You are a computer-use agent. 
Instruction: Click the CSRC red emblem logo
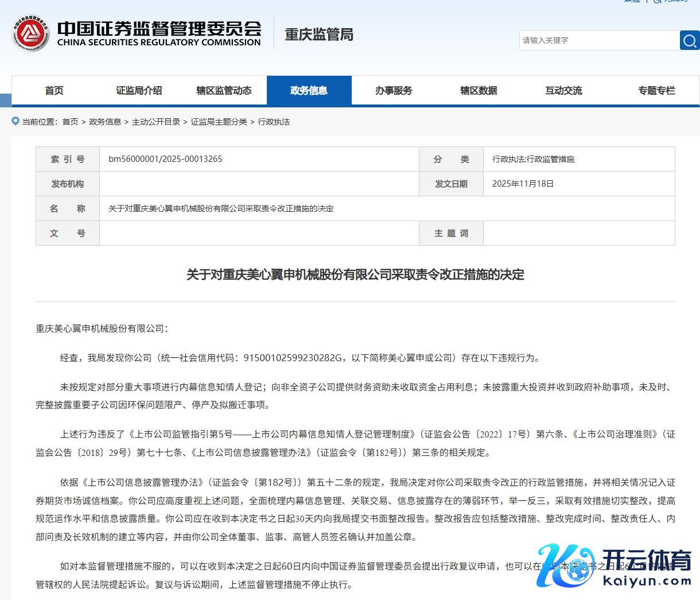point(30,33)
